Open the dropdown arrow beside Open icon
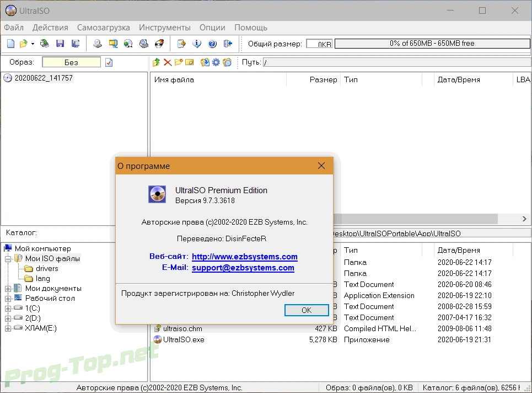The height and width of the screenshot is (393, 532). pos(33,44)
